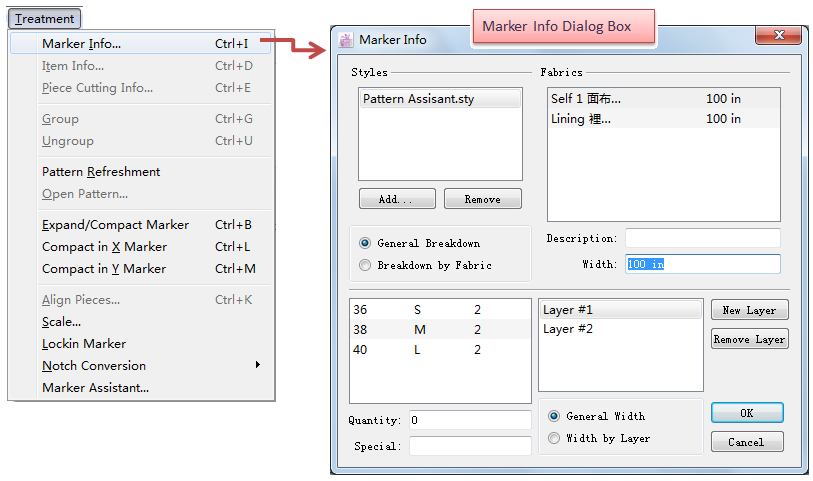Click the Marker Info dialog title icon

(346, 40)
